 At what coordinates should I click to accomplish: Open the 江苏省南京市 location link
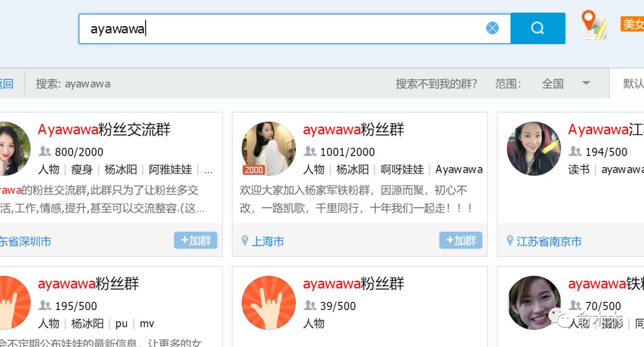(x=549, y=241)
